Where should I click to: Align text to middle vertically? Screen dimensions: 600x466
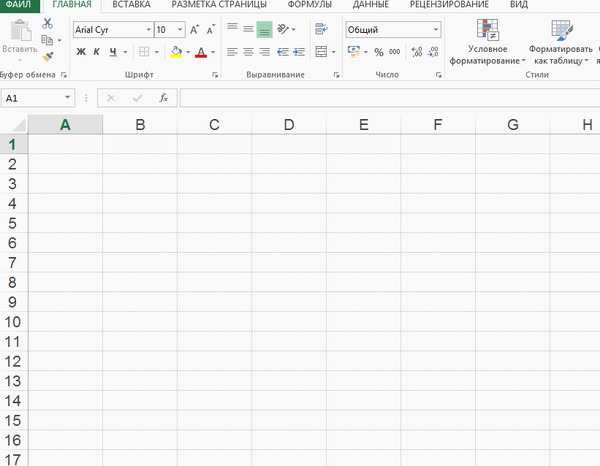pos(248,29)
